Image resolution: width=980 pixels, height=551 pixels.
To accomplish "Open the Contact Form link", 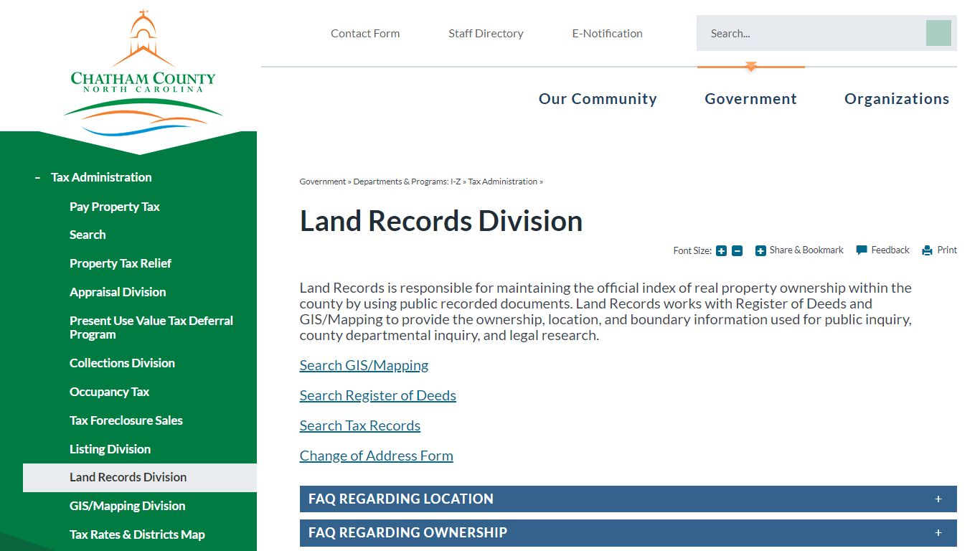I will [365, 33].
